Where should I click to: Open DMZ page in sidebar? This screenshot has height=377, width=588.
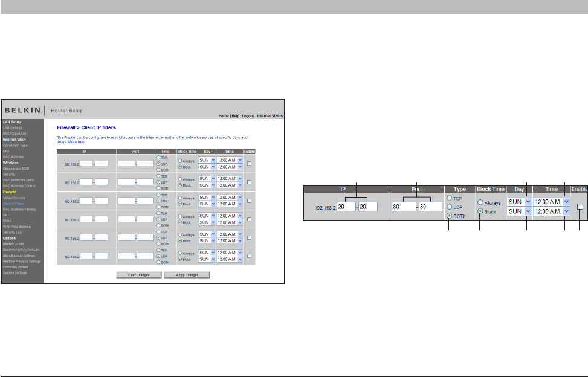click(7, 215)
